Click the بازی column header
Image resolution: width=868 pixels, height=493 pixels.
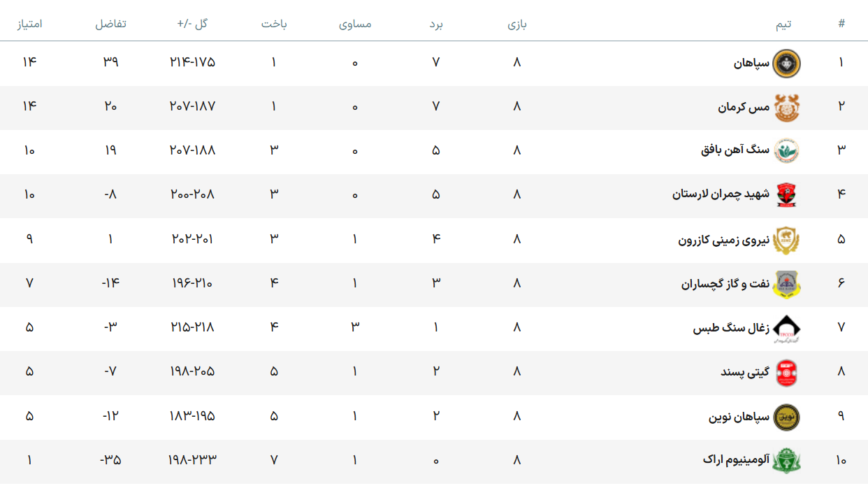point(517,24)
